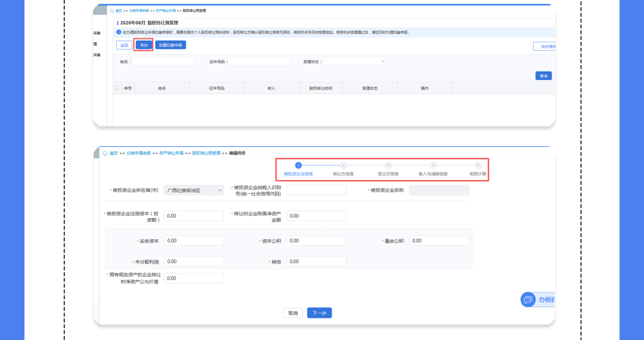Open the 受理状态 dropdown

pos(355,61)
